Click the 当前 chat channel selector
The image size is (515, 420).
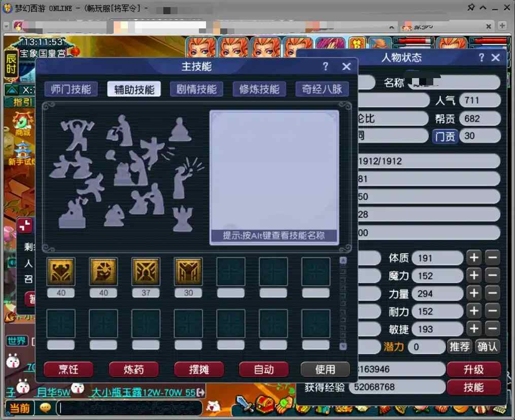(x=19, y=408)
